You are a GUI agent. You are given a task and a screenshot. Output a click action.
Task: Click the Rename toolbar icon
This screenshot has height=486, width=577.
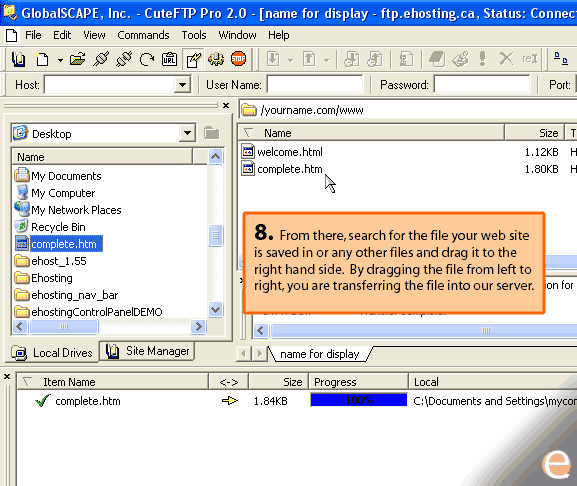pyautogui.click(x=530, y=59)
